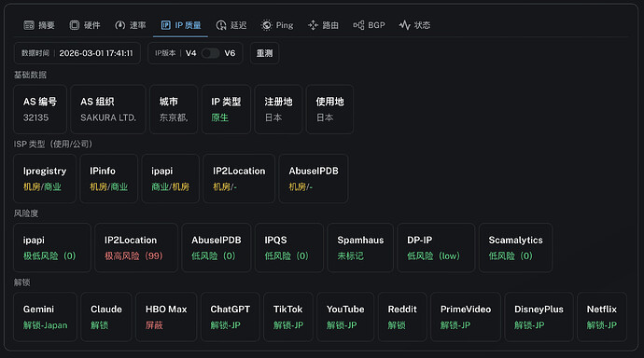Click the IPinfo ISP type card
The width and height of the screenshot is (644, 358).
(x=109, y=179)
